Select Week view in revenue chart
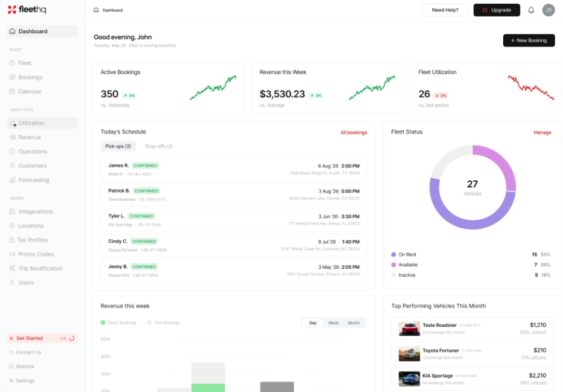The image size is (563, 392). (333, 323)
